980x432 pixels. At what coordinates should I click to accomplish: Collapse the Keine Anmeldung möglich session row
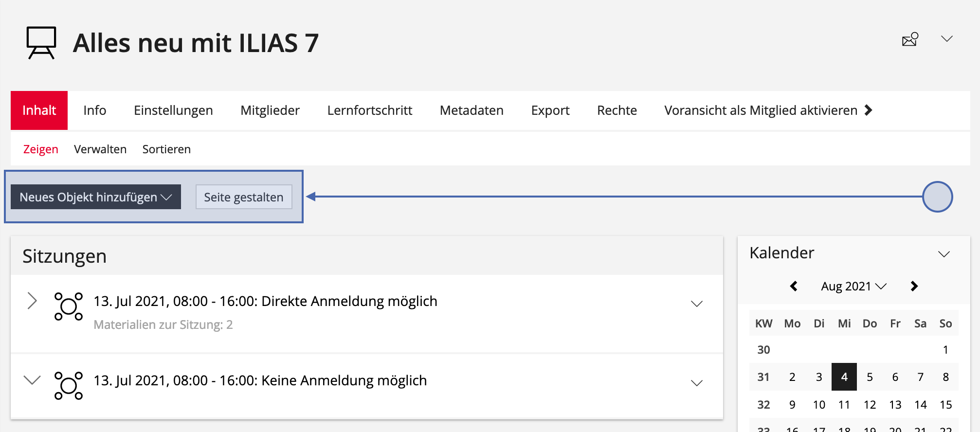(x=32, y=380)
